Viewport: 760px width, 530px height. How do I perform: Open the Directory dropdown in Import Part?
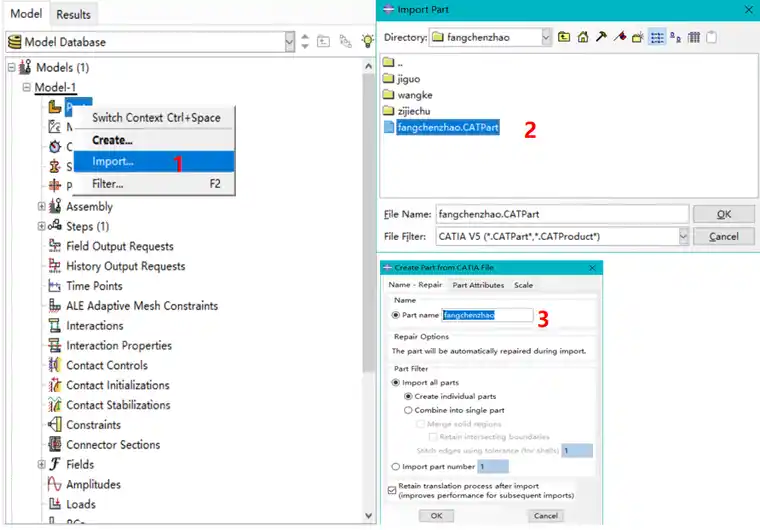[546, 37]
